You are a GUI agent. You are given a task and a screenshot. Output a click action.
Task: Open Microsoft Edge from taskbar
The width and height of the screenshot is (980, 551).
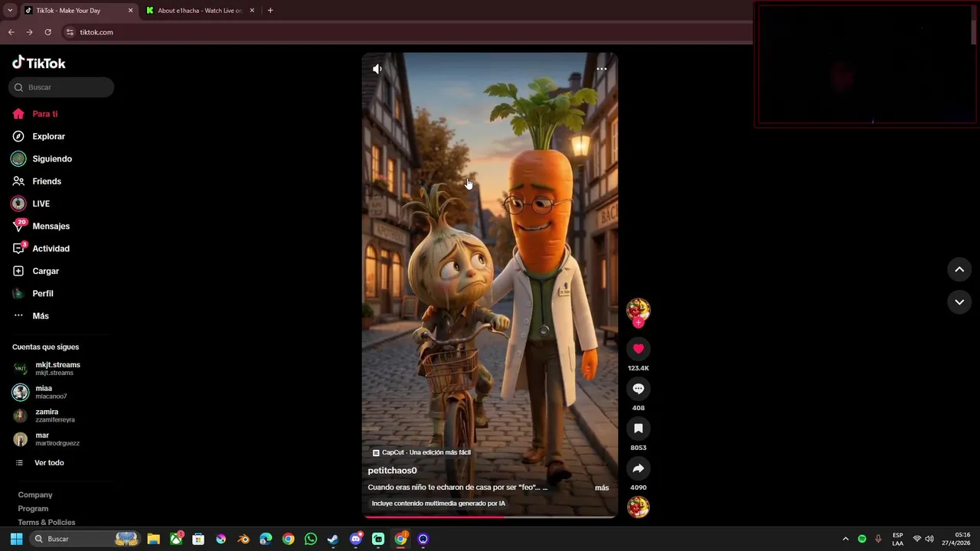pyautogui.click(x=266, y=539)
